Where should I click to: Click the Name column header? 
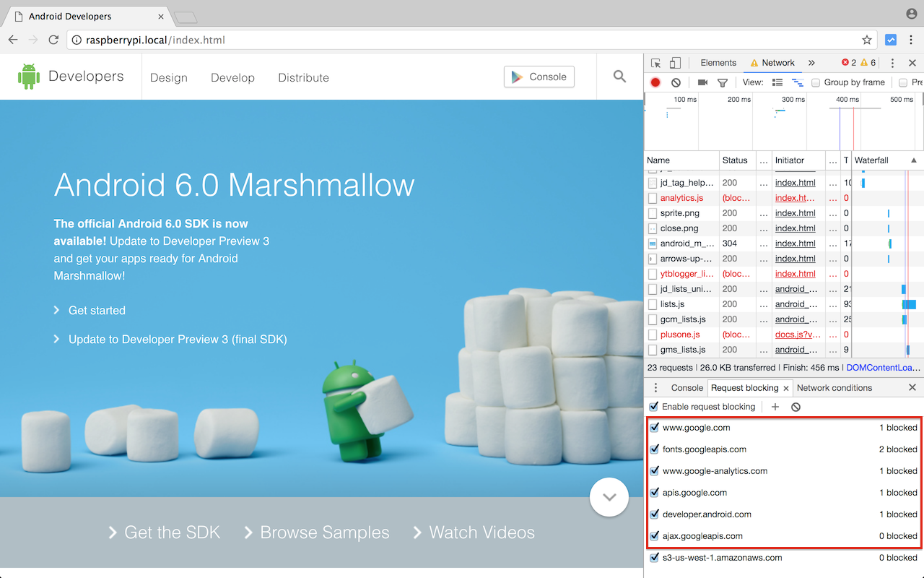coord(681,160)
